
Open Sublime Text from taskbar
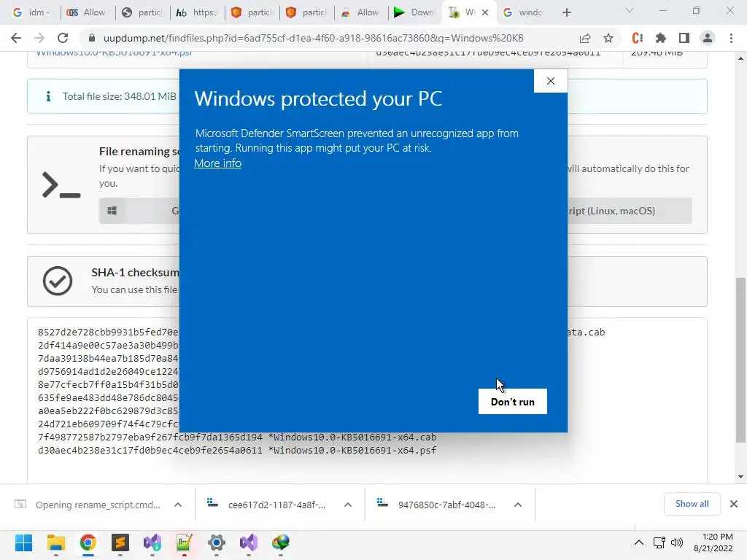pos(120,542)
